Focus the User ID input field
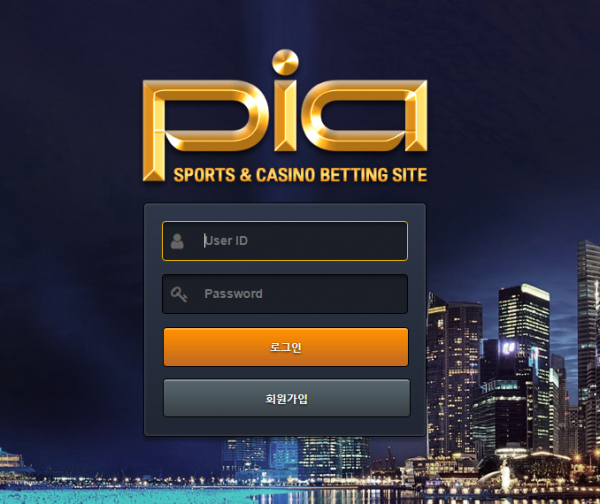 [285, 241]
